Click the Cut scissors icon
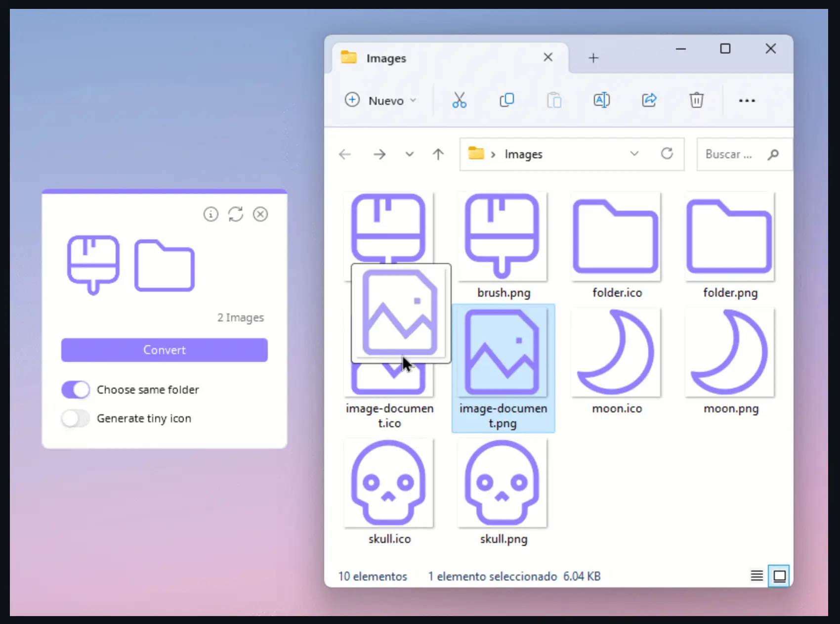The width and height of the screenshot is (840, 624). coord(459,100)
